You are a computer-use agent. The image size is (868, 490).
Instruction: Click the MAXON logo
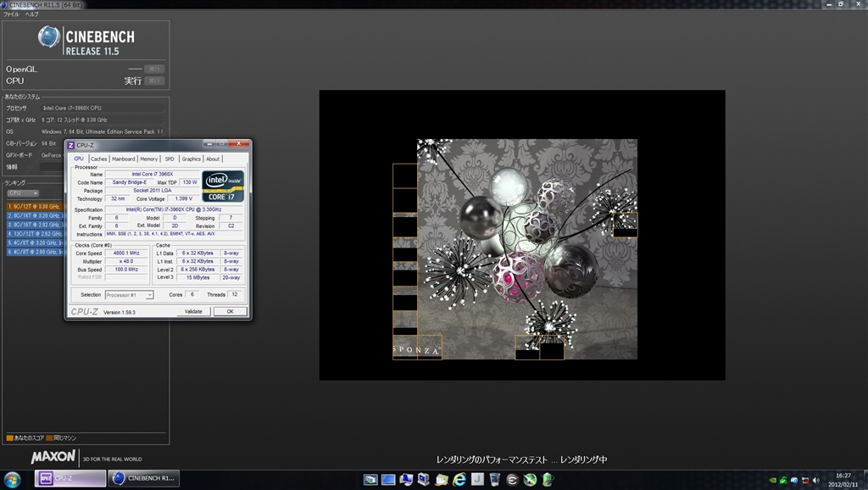54,458
